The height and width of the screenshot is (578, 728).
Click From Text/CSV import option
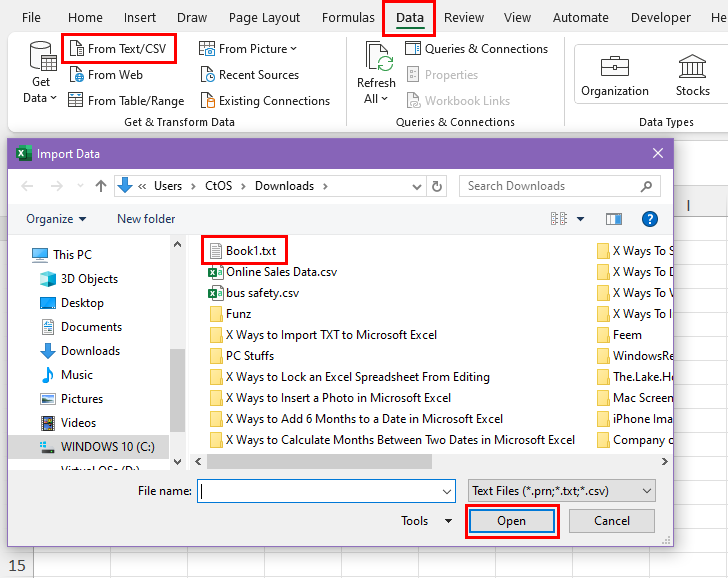click(x=118, y=49)
